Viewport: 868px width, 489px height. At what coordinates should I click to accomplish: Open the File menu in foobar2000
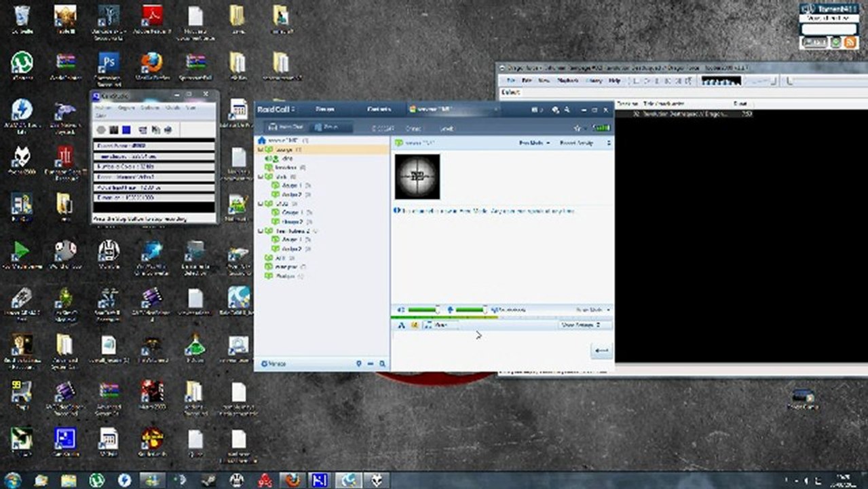(x=512, y=80)
